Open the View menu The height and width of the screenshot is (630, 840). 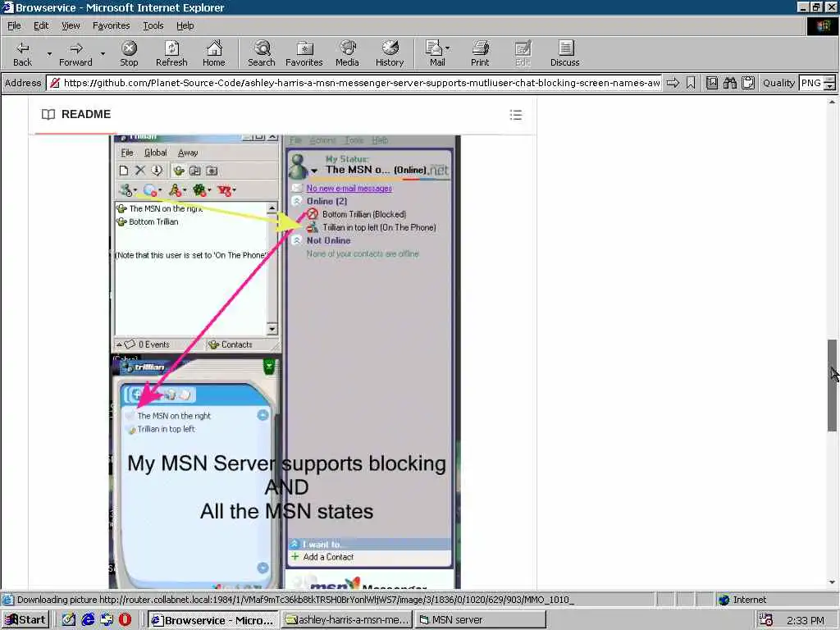[71, 25]
